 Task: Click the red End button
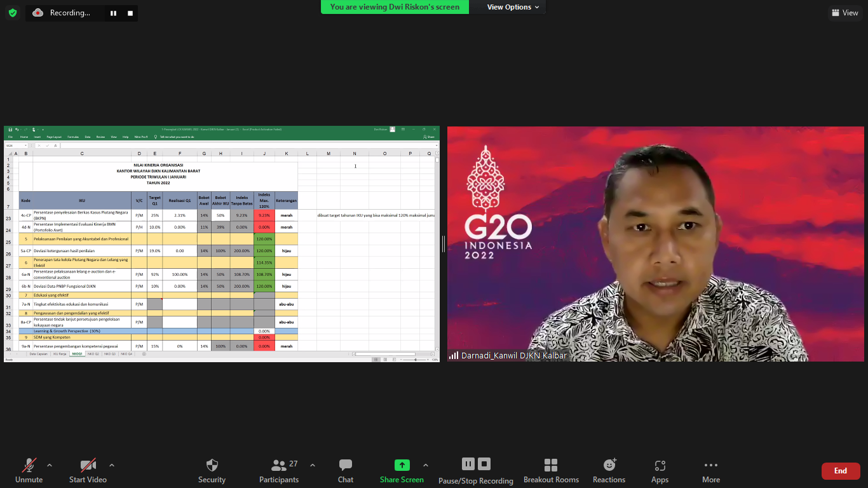(x=840, y=471)
